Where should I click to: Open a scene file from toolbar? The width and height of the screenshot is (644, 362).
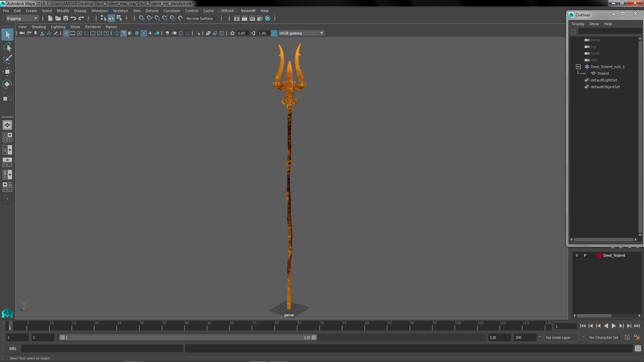(x=58, y=18)
